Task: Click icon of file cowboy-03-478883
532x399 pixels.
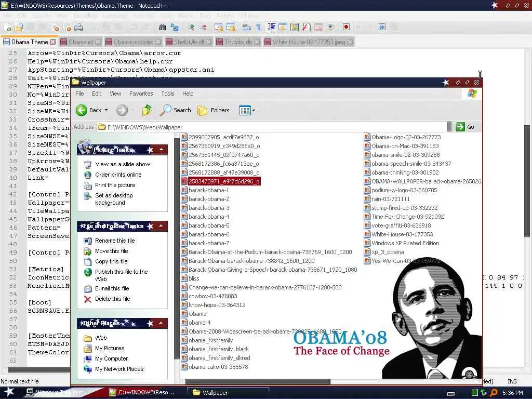Action: point(184,296)
